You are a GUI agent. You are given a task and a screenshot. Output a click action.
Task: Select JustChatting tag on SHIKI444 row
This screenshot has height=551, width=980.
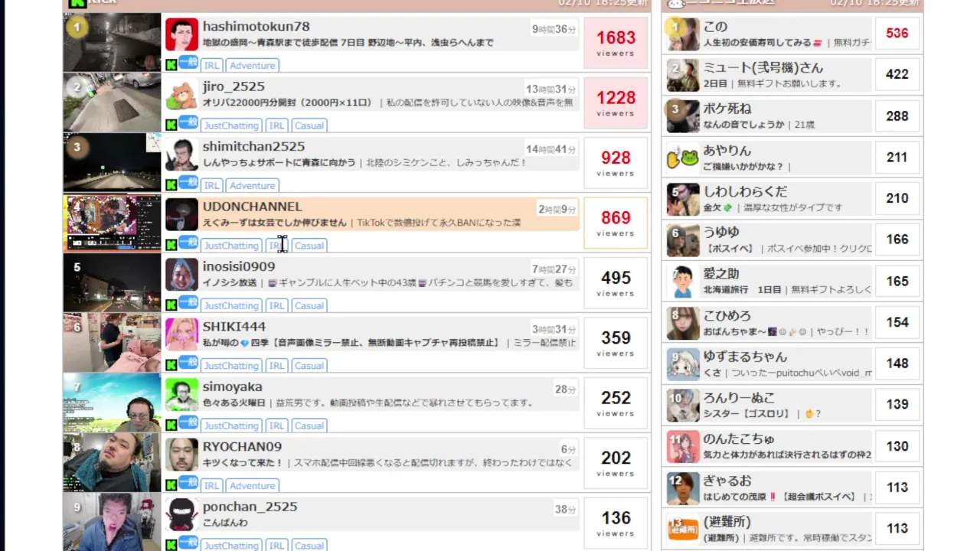pyautogui.click(x=231, y=366)
